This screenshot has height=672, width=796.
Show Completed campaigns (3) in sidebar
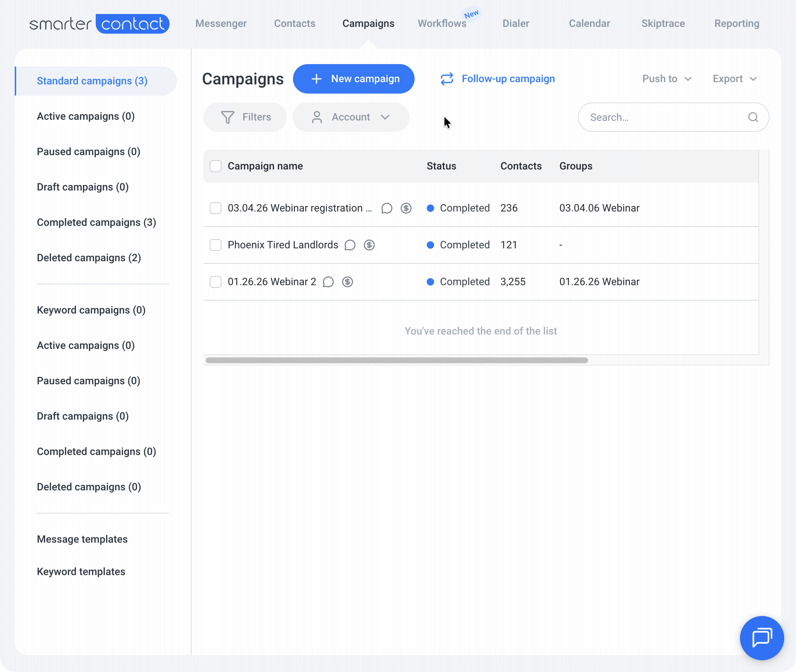coord(97,223)
